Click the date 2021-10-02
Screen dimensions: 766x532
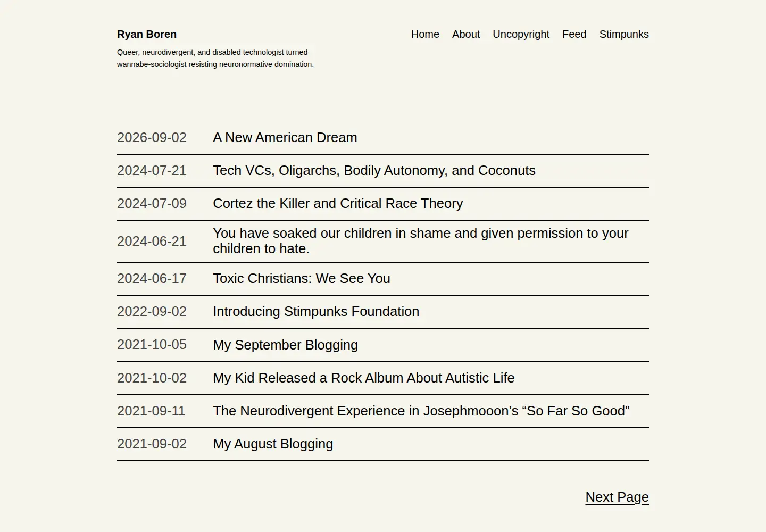152,378
